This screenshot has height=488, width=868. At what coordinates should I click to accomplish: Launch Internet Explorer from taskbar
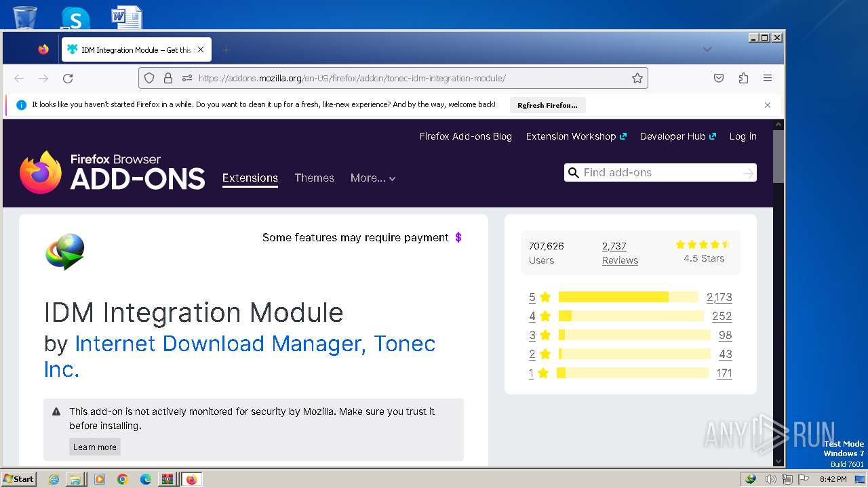(54, 479)
